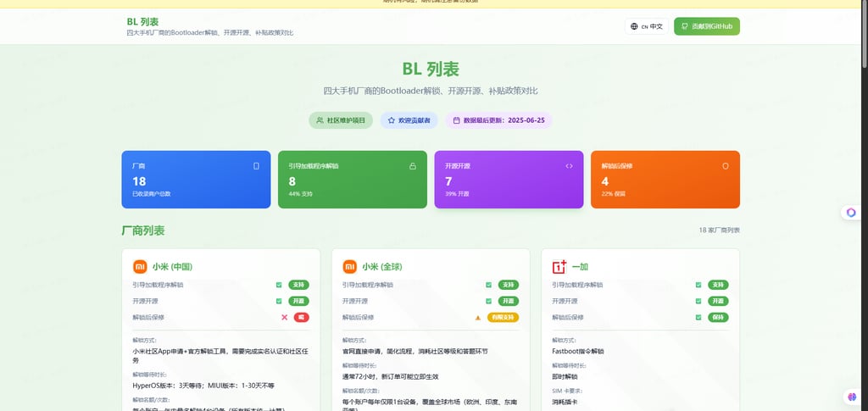Click the warning triangle for 小米 (全球) warranty

478,318
